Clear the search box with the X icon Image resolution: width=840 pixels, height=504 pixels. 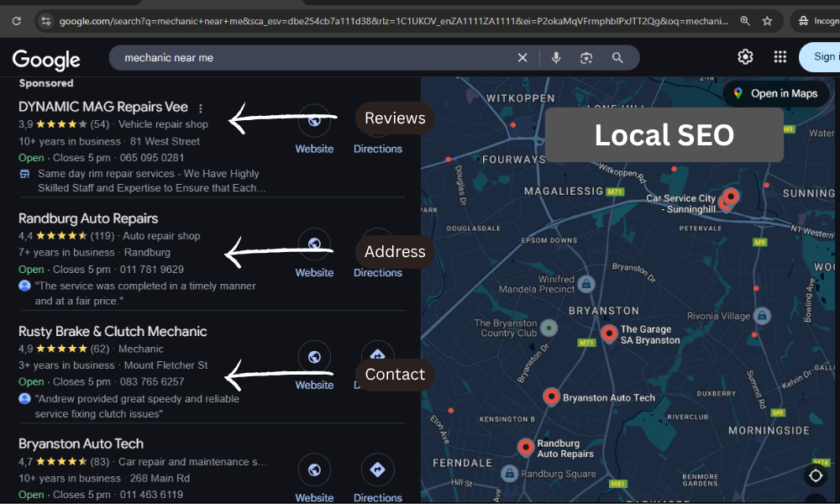pos(522,57)
